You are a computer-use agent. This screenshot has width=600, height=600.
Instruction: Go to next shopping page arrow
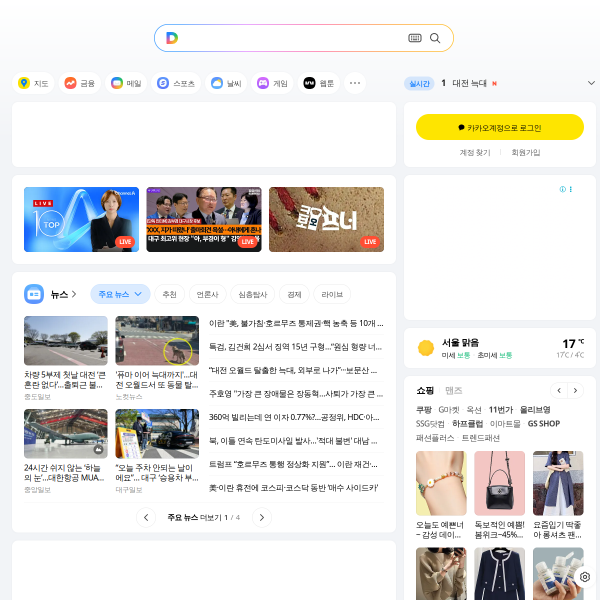click(575, 390)
